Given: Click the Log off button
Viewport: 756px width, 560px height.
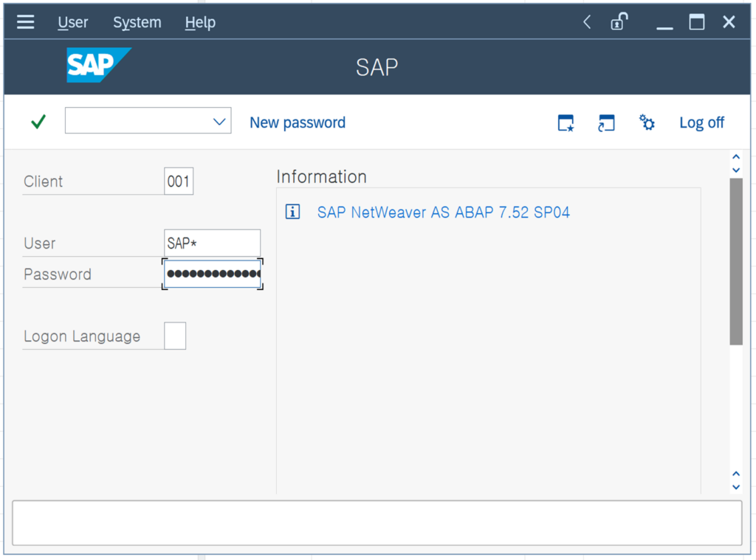Looking at the screenshot, I should (x=701, y=122).
